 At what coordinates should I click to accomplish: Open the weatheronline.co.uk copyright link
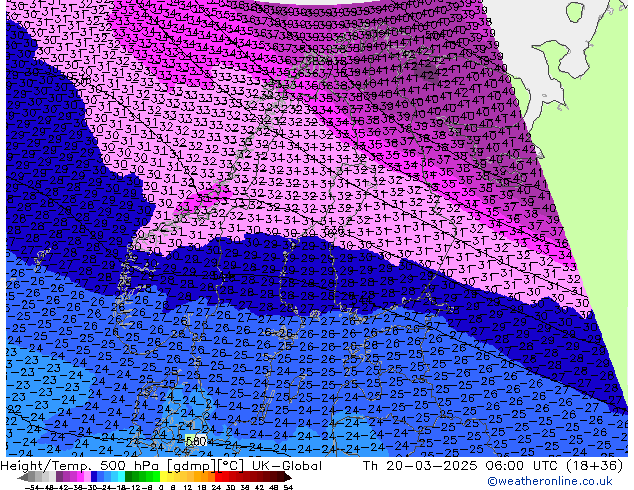550,481
